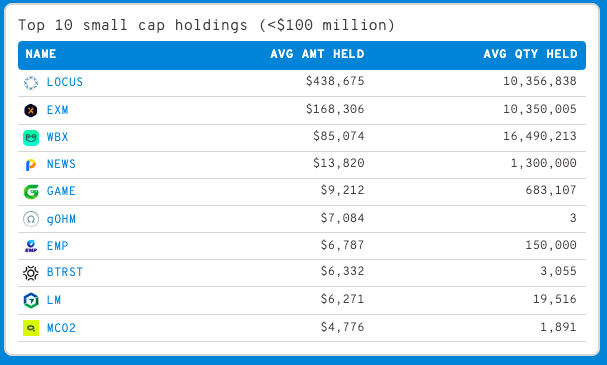Sort by AVG AMT HELD column header

[317, 54]
